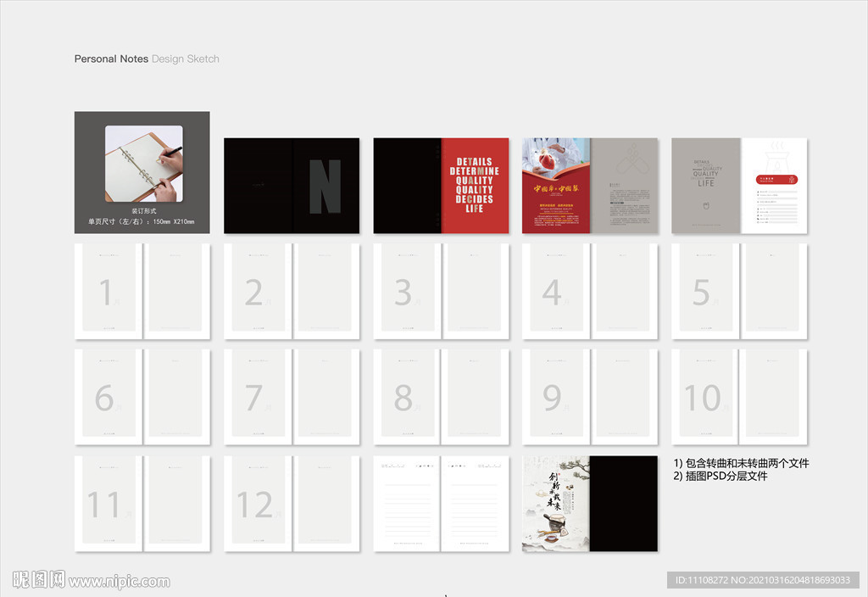Screen dimensions: 868x597
Task: Select month 11 page spread
Action: (x=142, y=504)
